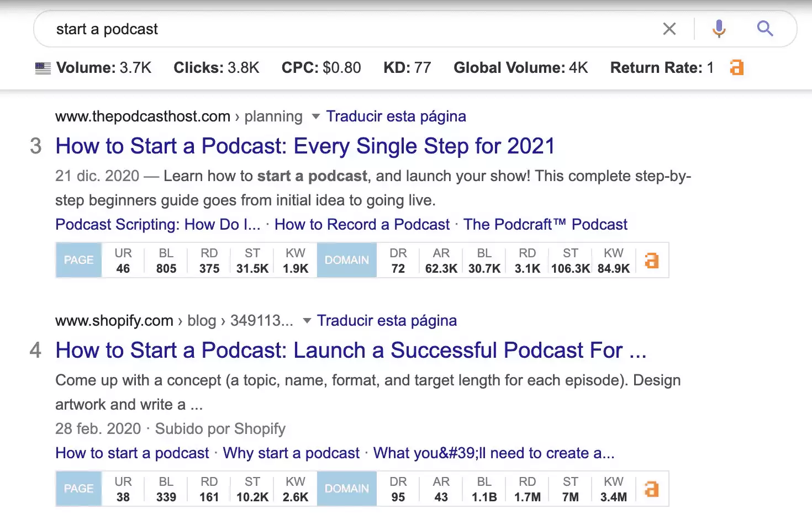Select the DOMAIN tab on Shopify metrics bar
The width and height of the screenshot is (812, 530).
click(x=346, y=488)
